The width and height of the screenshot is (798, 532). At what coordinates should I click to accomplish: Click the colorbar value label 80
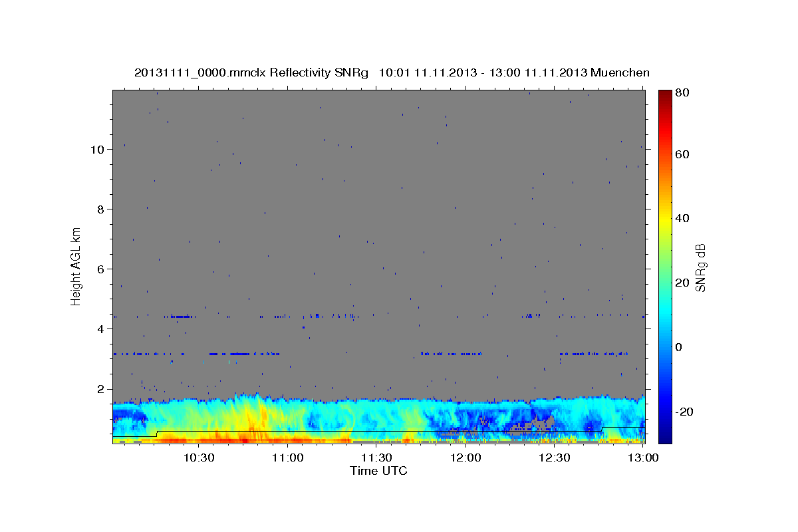(x=682, y=93)
